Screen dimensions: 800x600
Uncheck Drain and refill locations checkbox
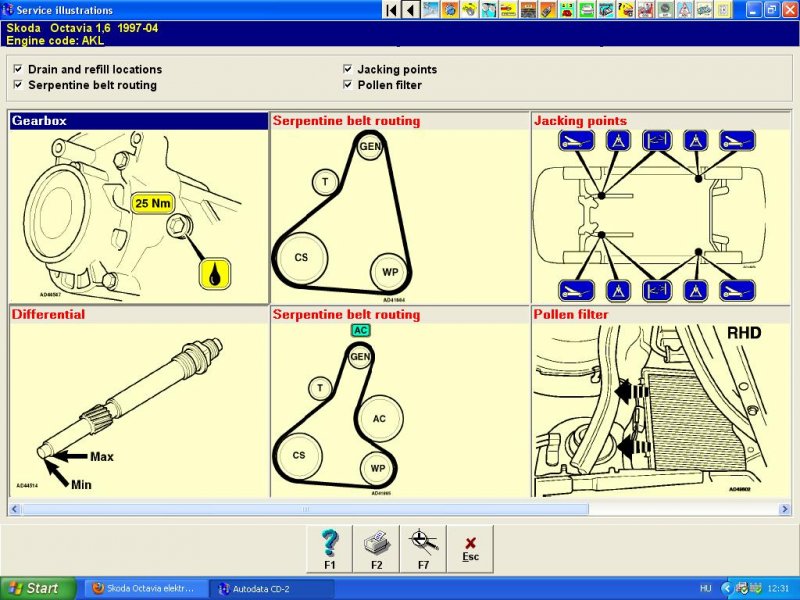pyautogui.click(x=18, y=69)
